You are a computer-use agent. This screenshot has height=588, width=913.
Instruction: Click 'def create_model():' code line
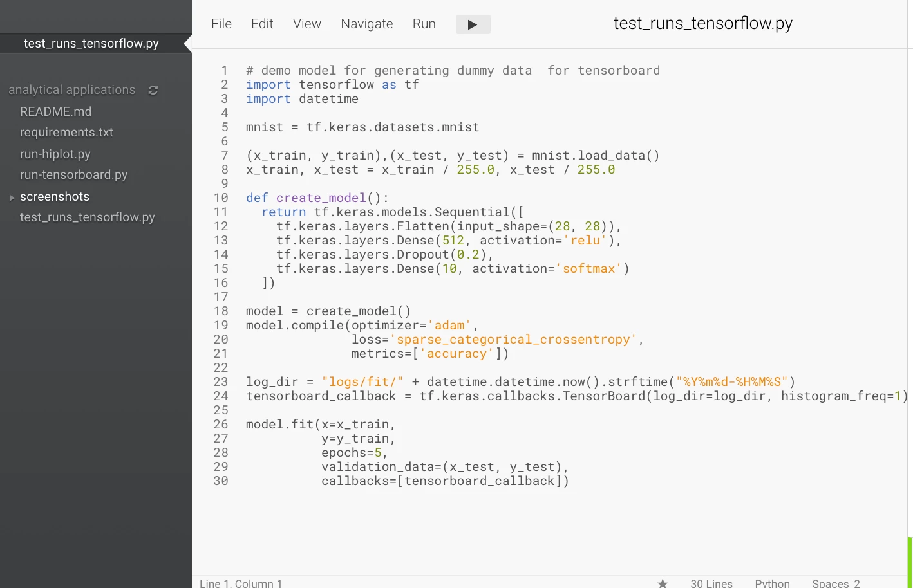(x=317, y=198)
